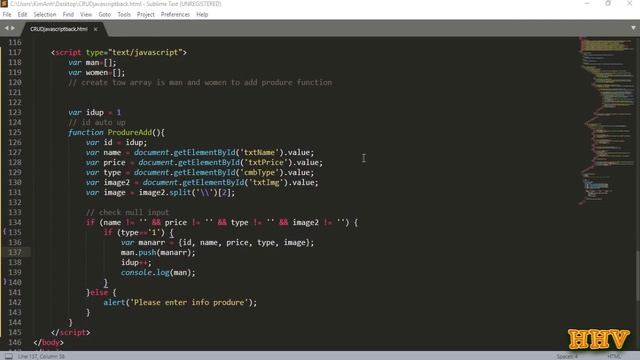Click the '// id auto up' comment

[97, 122]
